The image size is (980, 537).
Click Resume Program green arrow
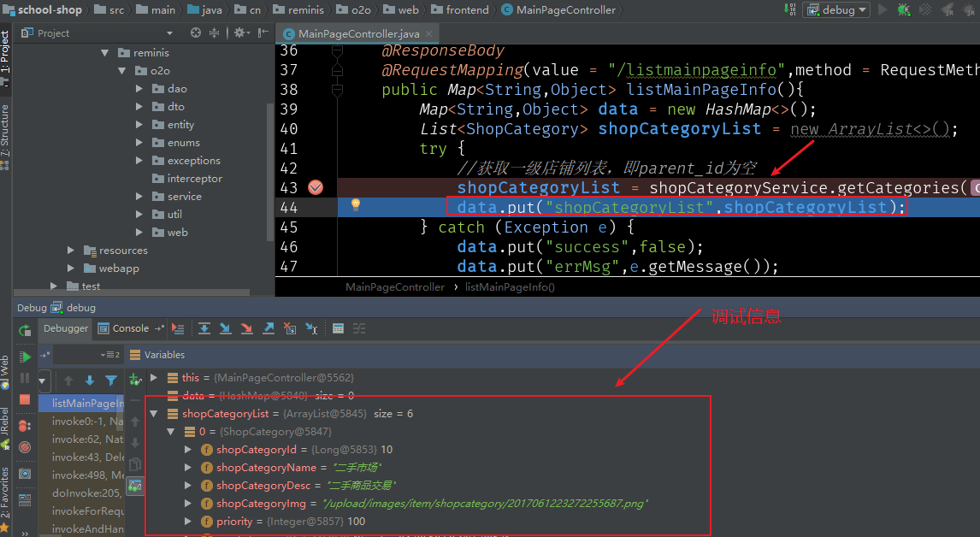point(25,357)
